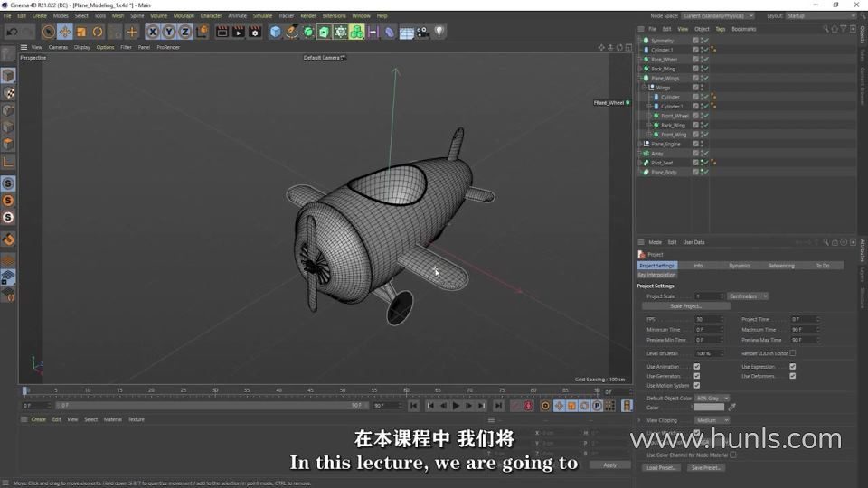Switch to the Referencing tab

pos(781,266)
